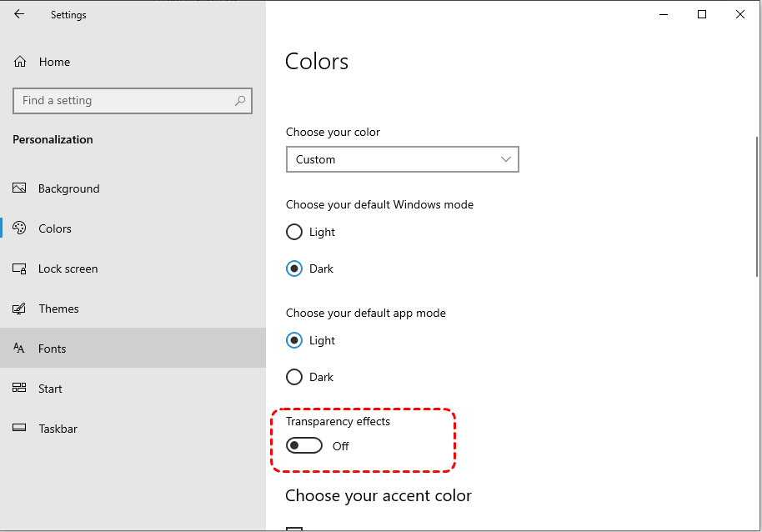762x532 pixels.
Task: Open the Start settings page
Action: 50,389
